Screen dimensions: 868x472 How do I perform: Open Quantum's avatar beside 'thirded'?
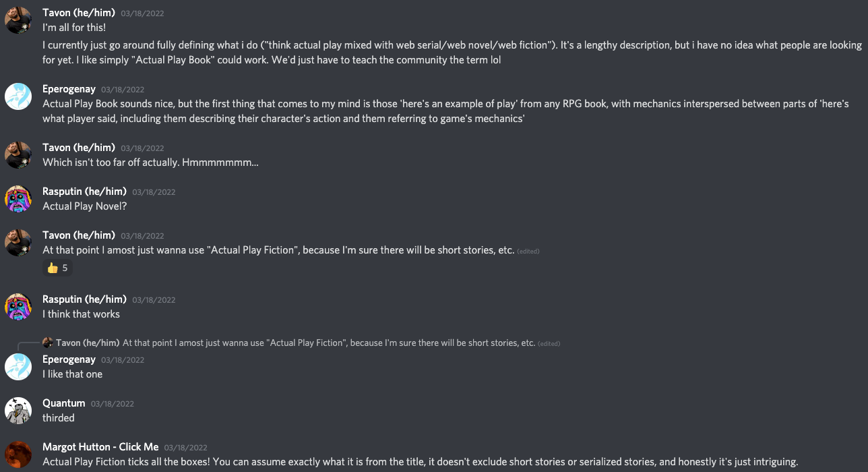click(x=18, y=411)
